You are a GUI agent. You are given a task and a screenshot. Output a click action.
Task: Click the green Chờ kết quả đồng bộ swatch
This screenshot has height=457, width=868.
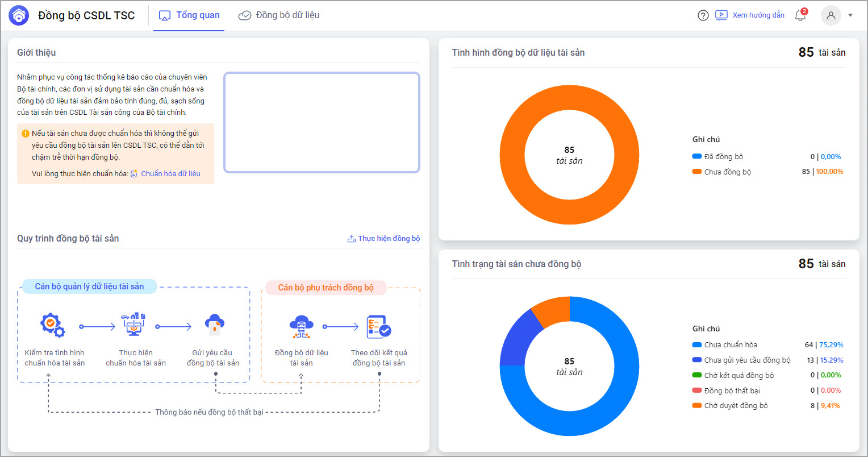coord(697,375)
